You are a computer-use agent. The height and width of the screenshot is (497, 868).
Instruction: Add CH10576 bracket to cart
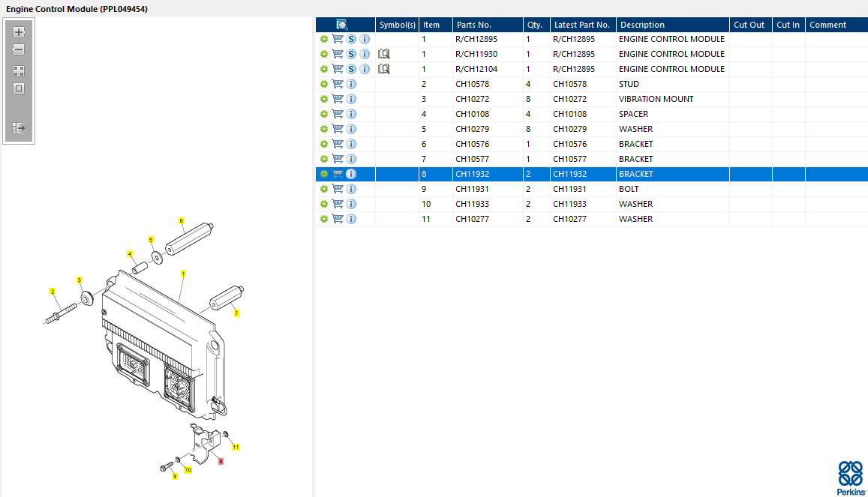(x=338, y=144)
